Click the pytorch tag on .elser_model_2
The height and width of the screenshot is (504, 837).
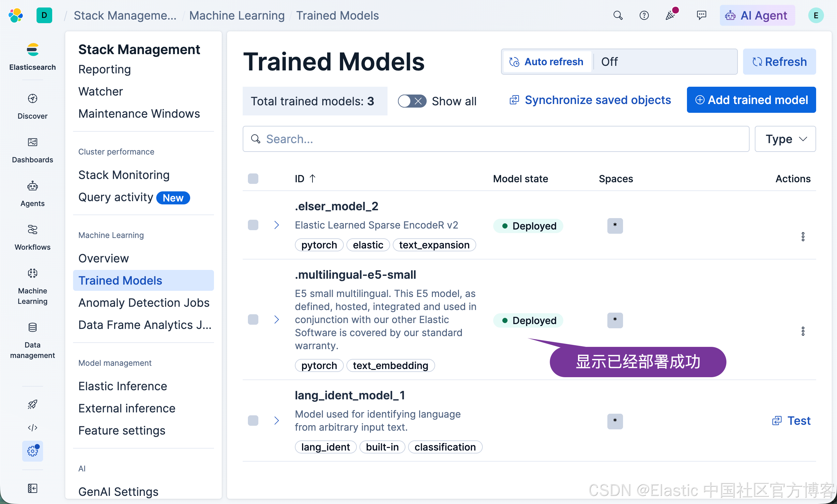click(x=319, y=245)
